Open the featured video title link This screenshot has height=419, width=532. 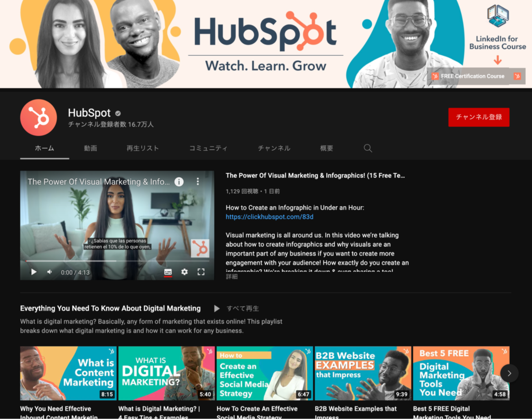315,176
